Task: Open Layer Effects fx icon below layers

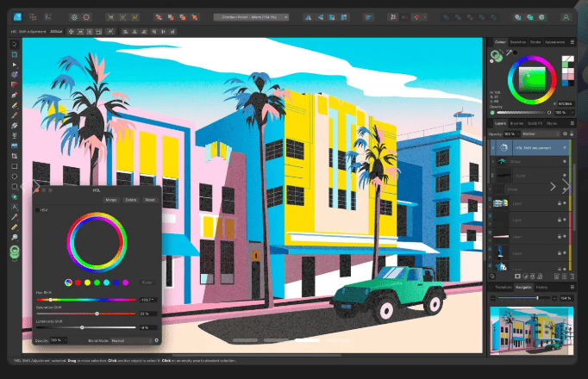Action: coord(533,276)
